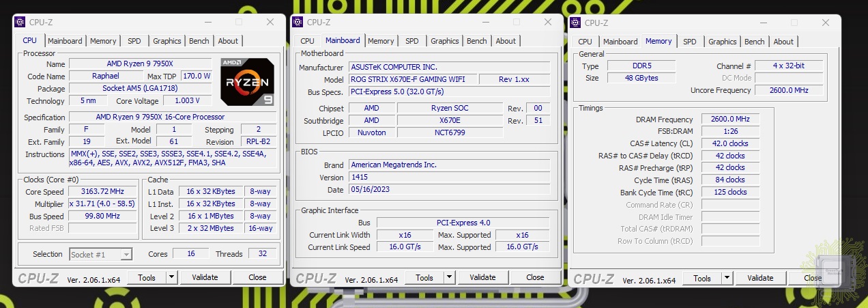
Task: Click the bottom Close button in the middle window
Action: click(x=535, y=277)
